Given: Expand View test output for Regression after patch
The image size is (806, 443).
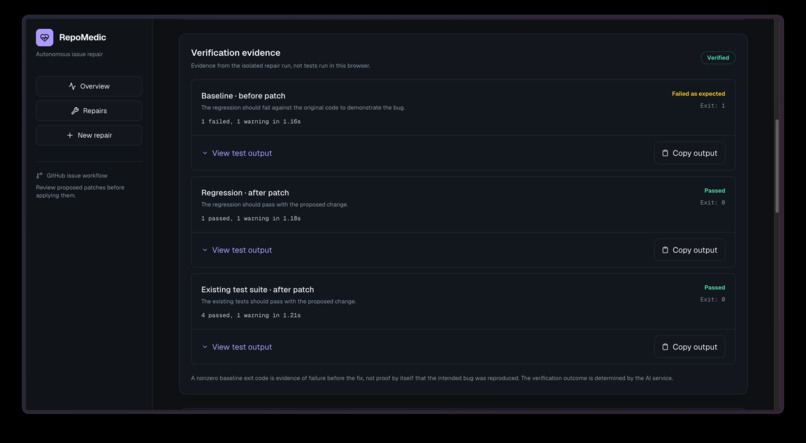Looking at the screenshot, I should tap(237, 250).
